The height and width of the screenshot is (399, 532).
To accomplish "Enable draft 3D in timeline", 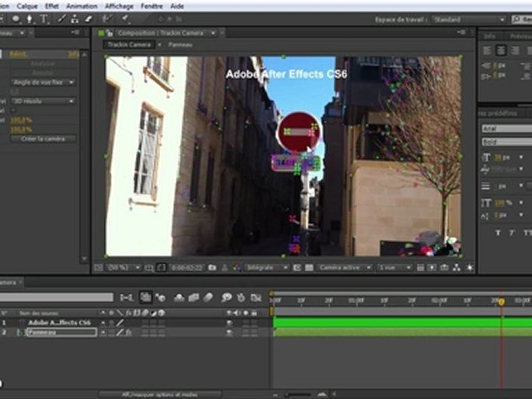I will coord(161,298).
